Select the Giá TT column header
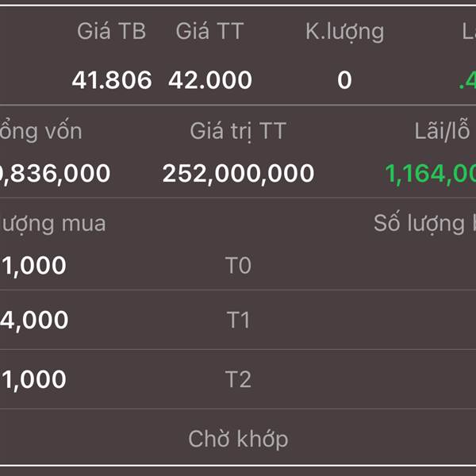The image size is (476, 476). pos(209,31)
